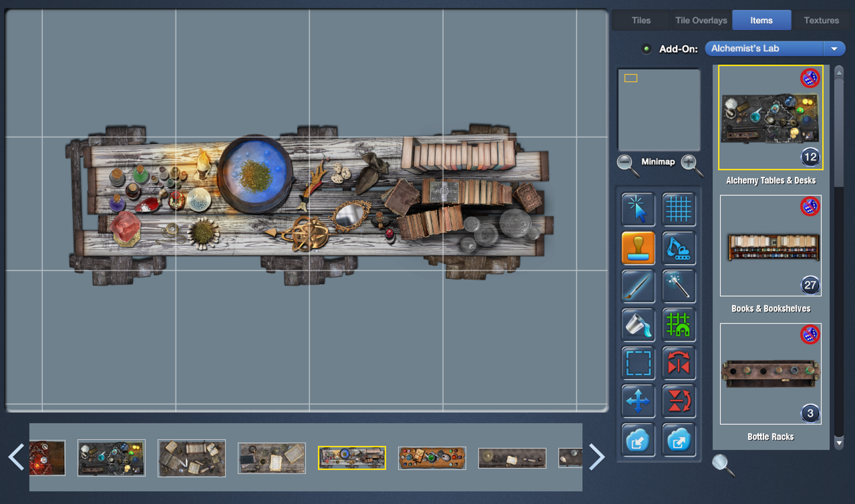Select the open book and cauldron table thumbnail
Image resolution: width=855 pixels, height=504 pixels.
point(272,458)
